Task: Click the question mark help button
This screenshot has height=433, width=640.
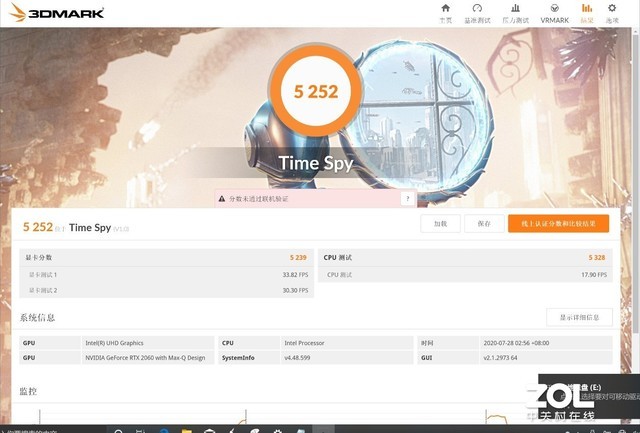Action: click(407, 199)
